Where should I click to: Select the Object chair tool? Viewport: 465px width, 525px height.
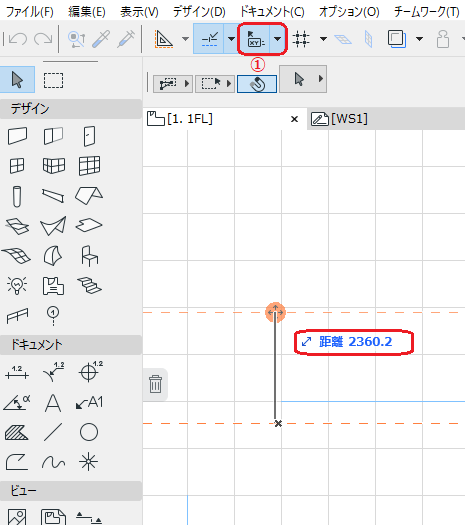point(89,256)
